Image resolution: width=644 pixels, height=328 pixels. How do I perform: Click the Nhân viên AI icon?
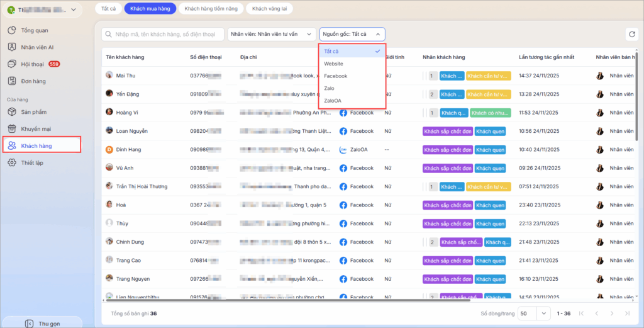point(11,47)
